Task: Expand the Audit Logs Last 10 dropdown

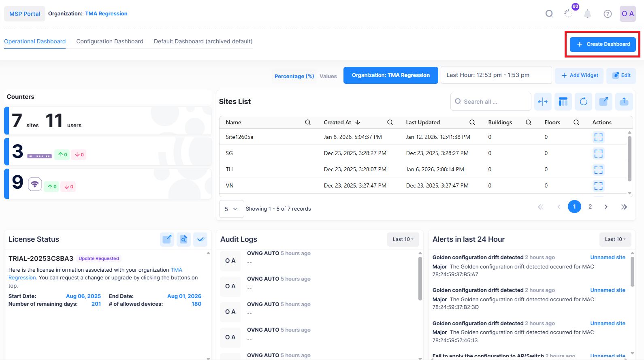Action: [403, 239]
